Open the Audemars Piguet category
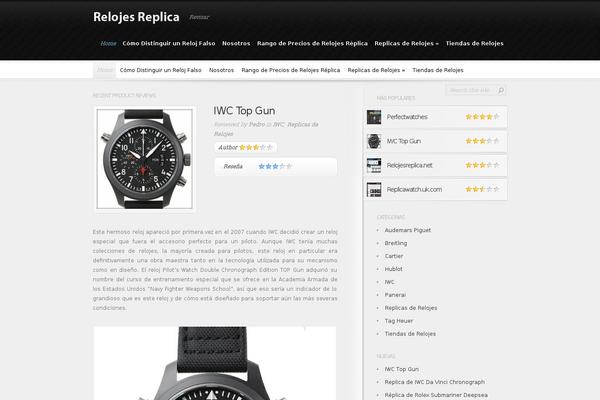The image size is (600, 400). (408, 230)
